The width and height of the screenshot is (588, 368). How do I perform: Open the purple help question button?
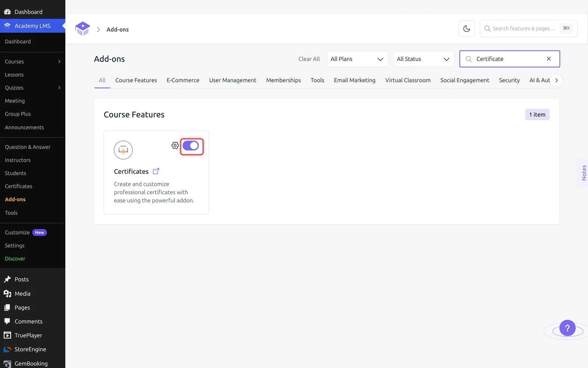(x=567, y=328)
